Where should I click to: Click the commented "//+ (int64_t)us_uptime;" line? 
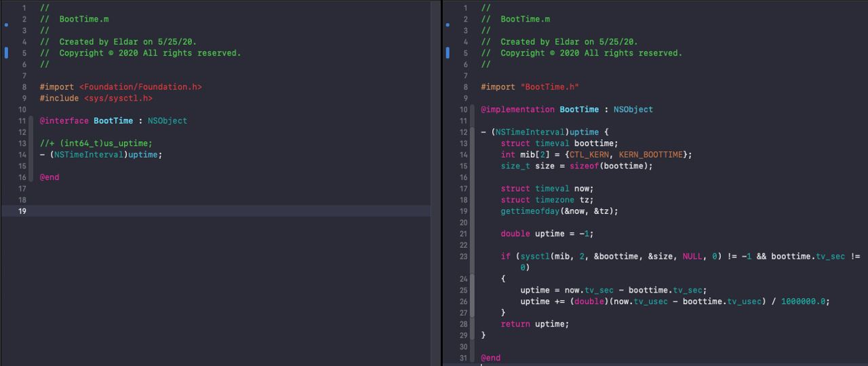pos(96,143)
